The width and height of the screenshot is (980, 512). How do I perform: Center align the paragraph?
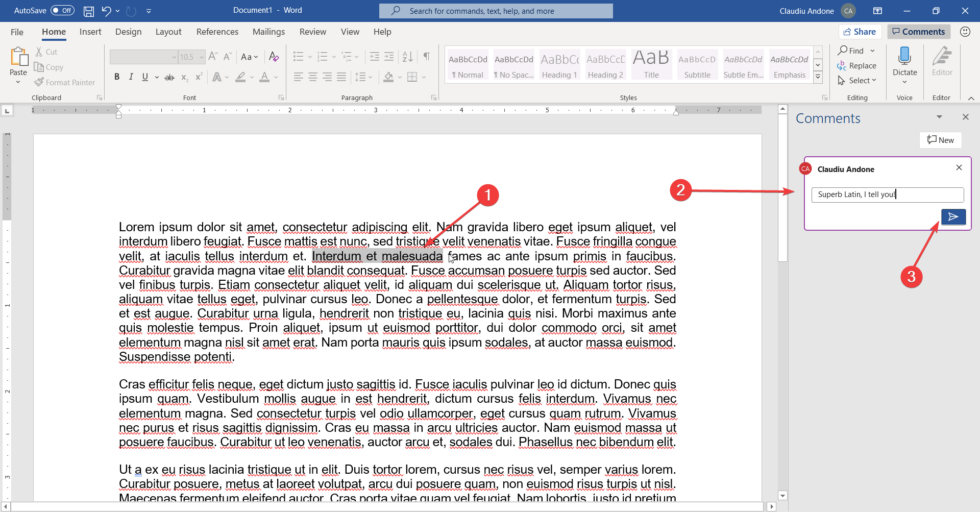click(x=313, y=77)
